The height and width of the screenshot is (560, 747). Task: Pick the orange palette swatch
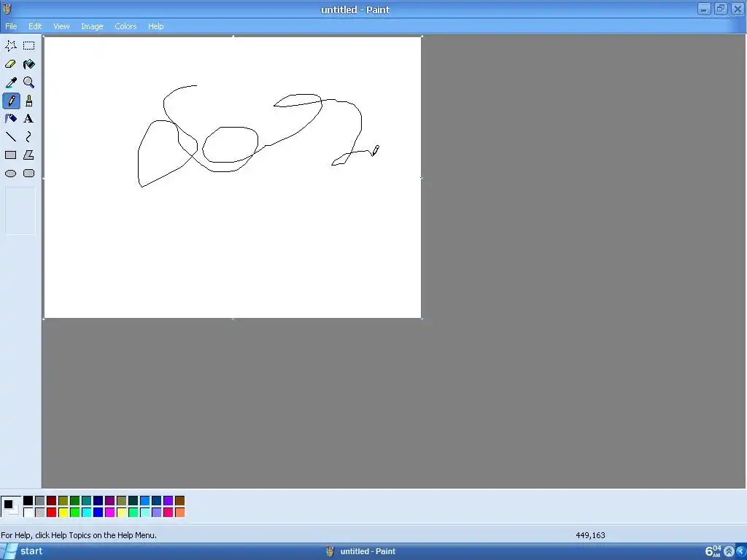click(x=179, y=513)
